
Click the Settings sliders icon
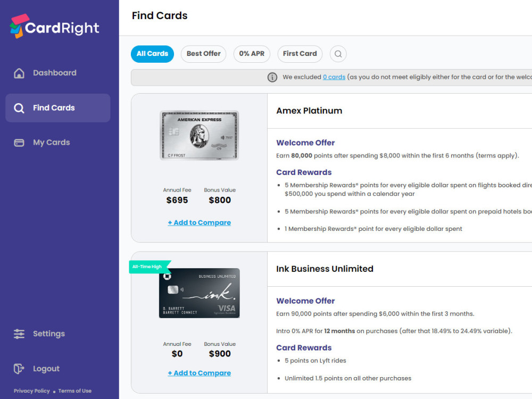19,334
